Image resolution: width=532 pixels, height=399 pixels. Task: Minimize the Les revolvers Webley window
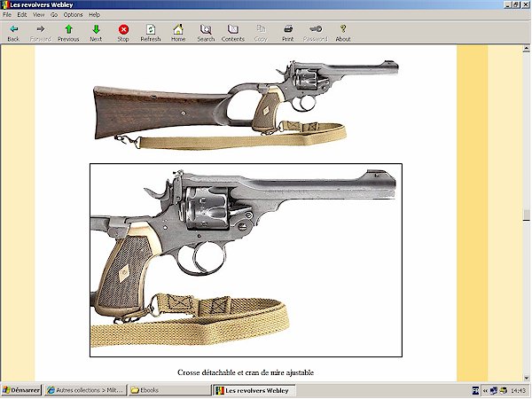tap(507, 4)
